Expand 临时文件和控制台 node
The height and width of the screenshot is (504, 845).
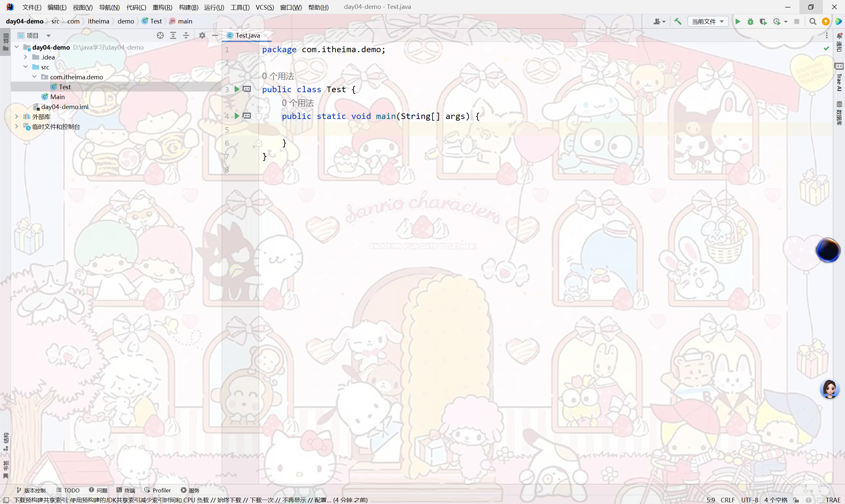point(17,126)
